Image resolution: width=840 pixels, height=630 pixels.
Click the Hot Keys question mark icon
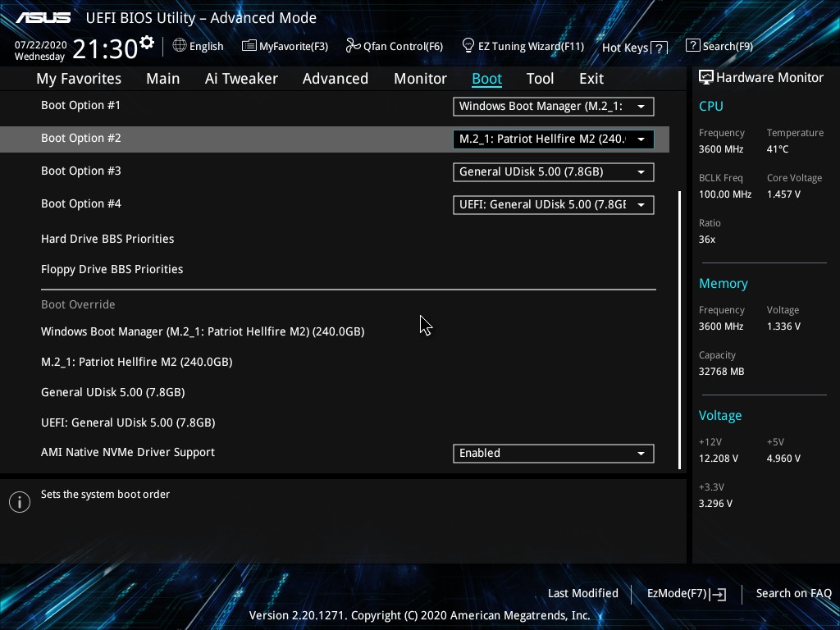(660, 48)
